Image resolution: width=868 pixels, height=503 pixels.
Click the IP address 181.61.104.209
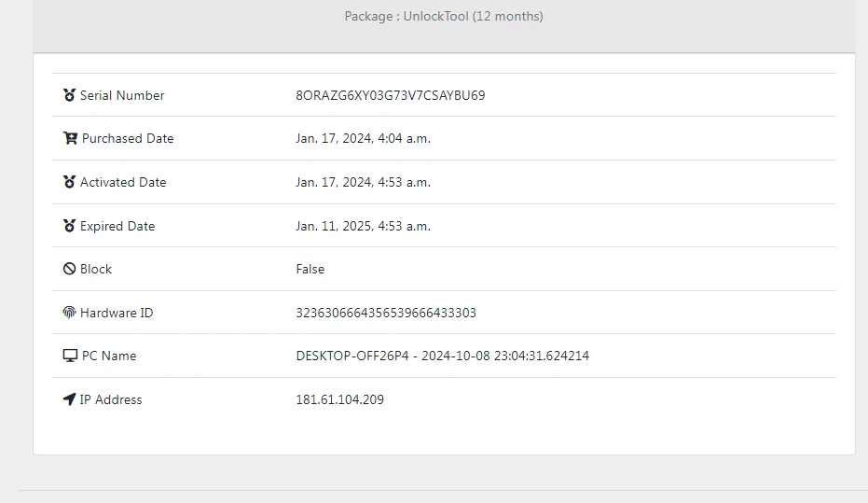click(340, 399)
